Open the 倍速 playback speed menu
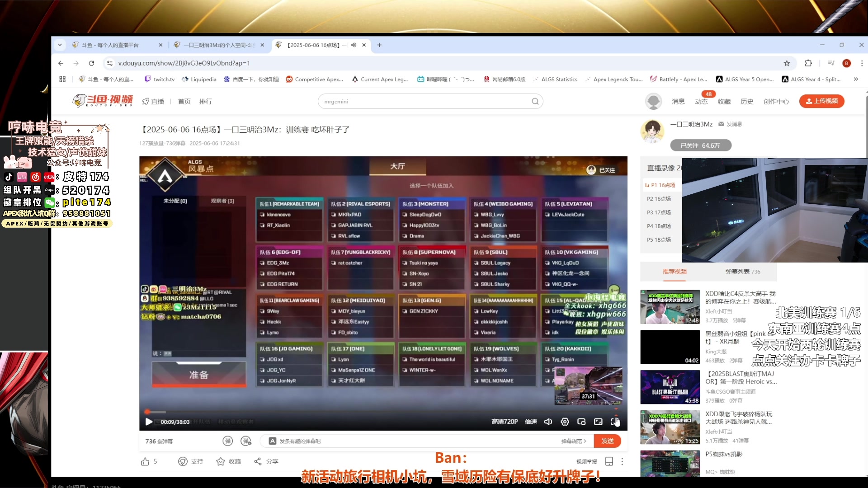Screen dimensions: 868x488 coord(531,422)
